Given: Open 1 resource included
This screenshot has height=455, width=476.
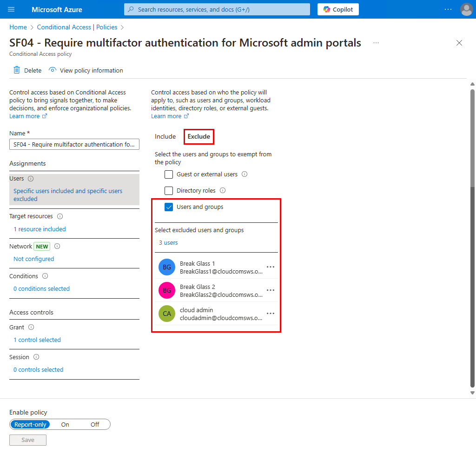Looking at the screenshot, I should pyautogui.click(x=40, y=229).
